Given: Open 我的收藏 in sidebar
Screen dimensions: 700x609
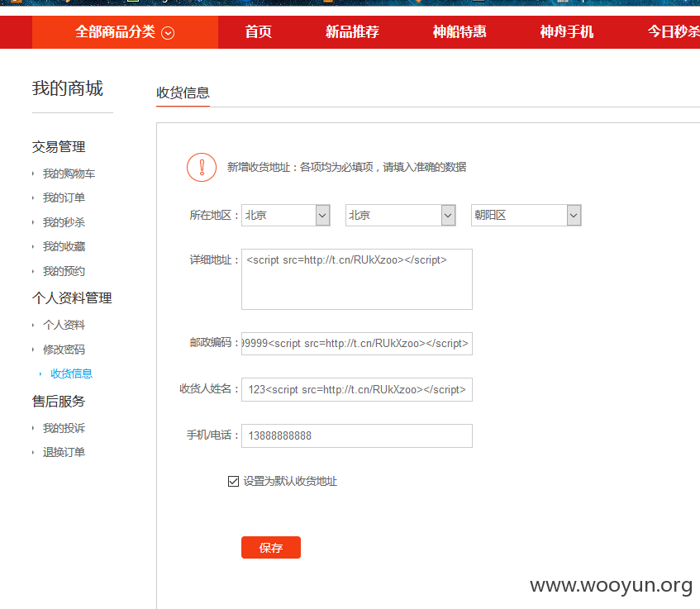Looking at the screenshot, I should click(64, 246).
